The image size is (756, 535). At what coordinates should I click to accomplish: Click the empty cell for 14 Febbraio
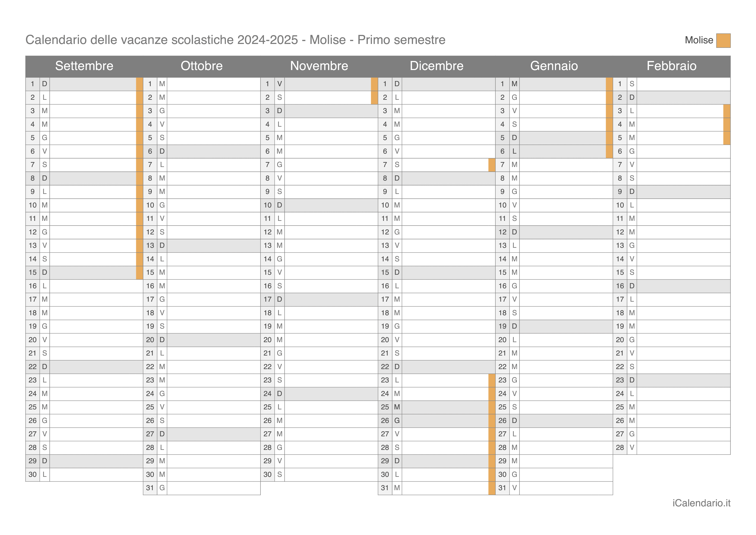684,259
